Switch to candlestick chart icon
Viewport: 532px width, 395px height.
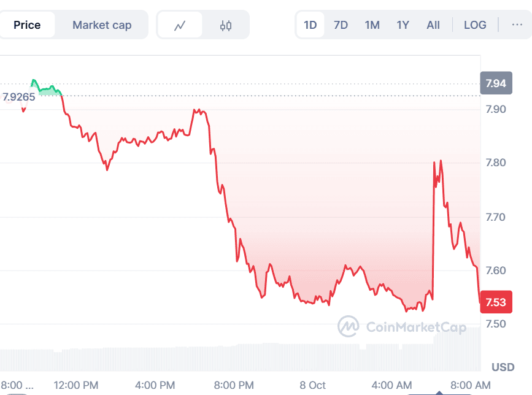tap(226, 25)
